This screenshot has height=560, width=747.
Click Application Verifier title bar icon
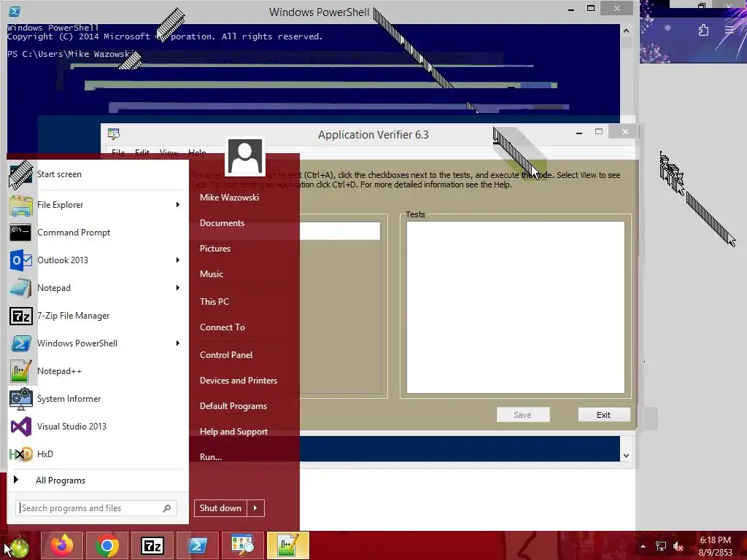coord(113,134)
